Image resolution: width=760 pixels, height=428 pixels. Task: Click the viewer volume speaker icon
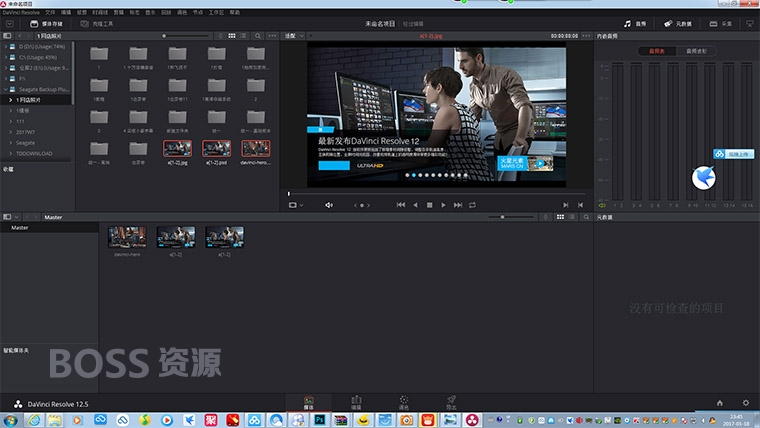coord(329,205)
